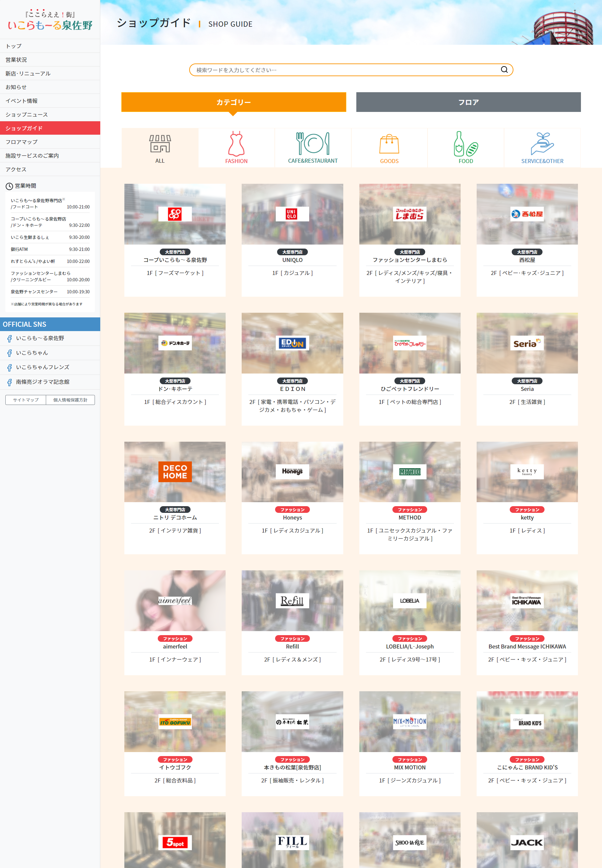This screenshot has height=868, width=602.
Task: Click the METHOD logo
Action: click(409, 471)
